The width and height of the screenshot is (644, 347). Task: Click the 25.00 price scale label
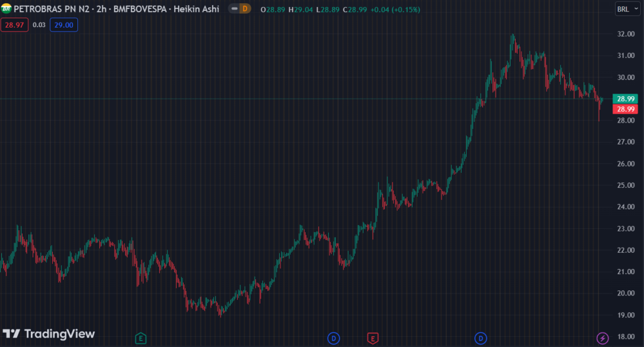(x=626, y=185)
